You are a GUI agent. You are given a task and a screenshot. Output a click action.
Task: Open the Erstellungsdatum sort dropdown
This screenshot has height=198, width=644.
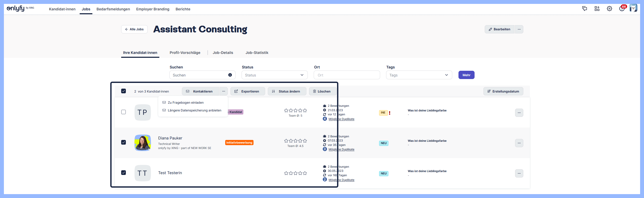click(503, 91)
